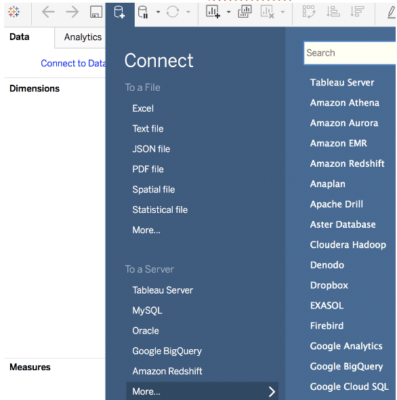This screenshot has width=397, height=400.
Task: Choose Excel under To a File
Action: click(x=143, y=108)
